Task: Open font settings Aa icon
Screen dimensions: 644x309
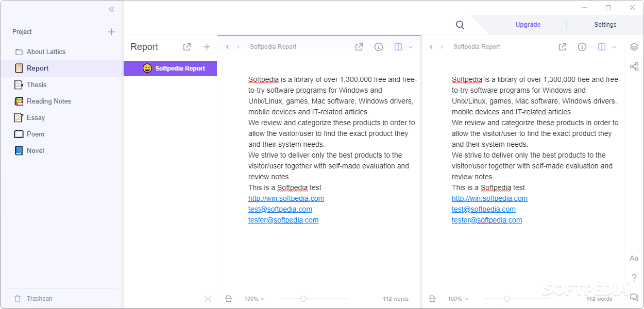Action: click(x=634, y=258)
